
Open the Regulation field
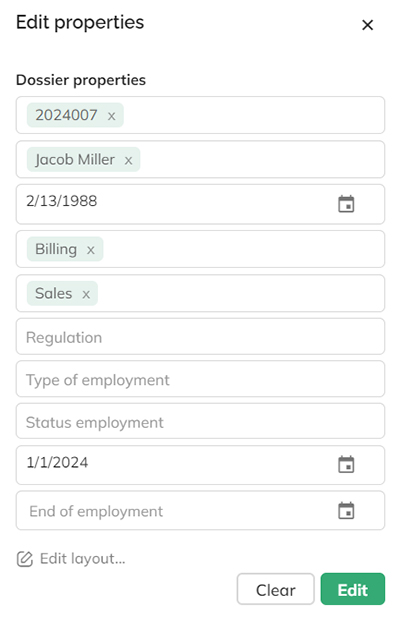(200, 337)
